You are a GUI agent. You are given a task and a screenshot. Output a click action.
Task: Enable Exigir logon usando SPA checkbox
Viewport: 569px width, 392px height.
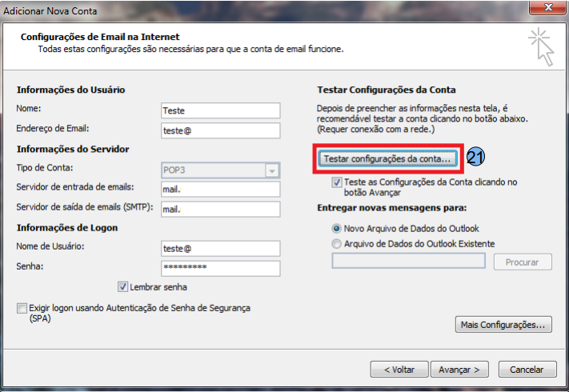pos(21,308)
